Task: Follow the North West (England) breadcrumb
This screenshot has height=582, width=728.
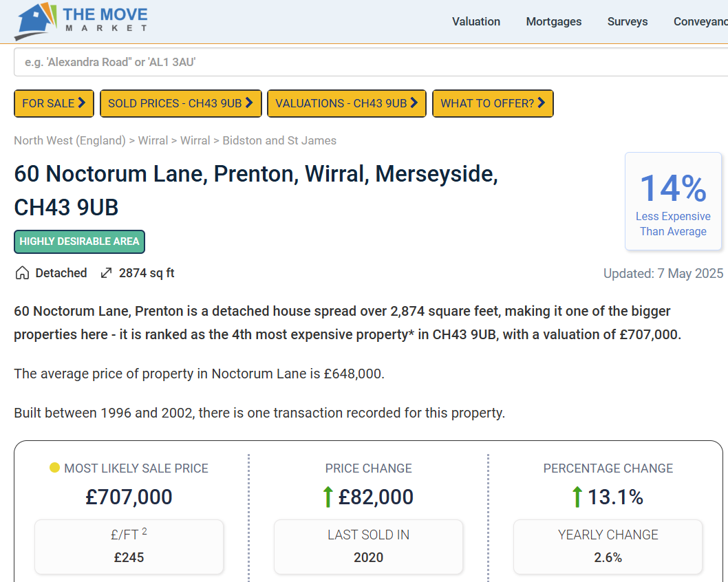Action: [69, 140]
